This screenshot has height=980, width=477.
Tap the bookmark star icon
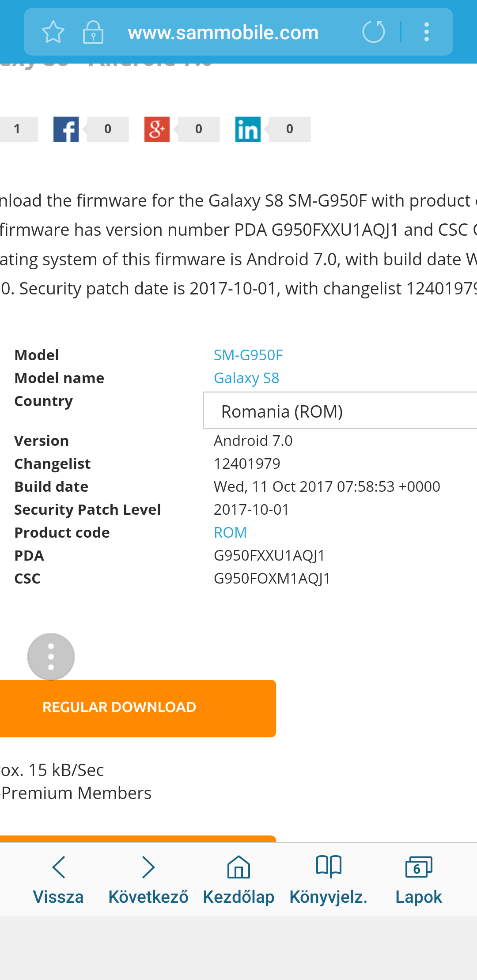coord(53,32)
